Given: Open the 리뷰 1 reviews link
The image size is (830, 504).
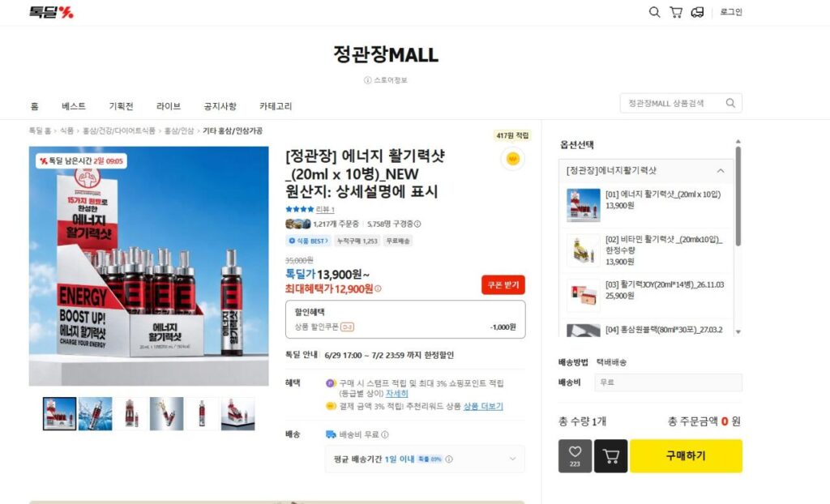Looking at the screenshot, I should coord(325,210).
